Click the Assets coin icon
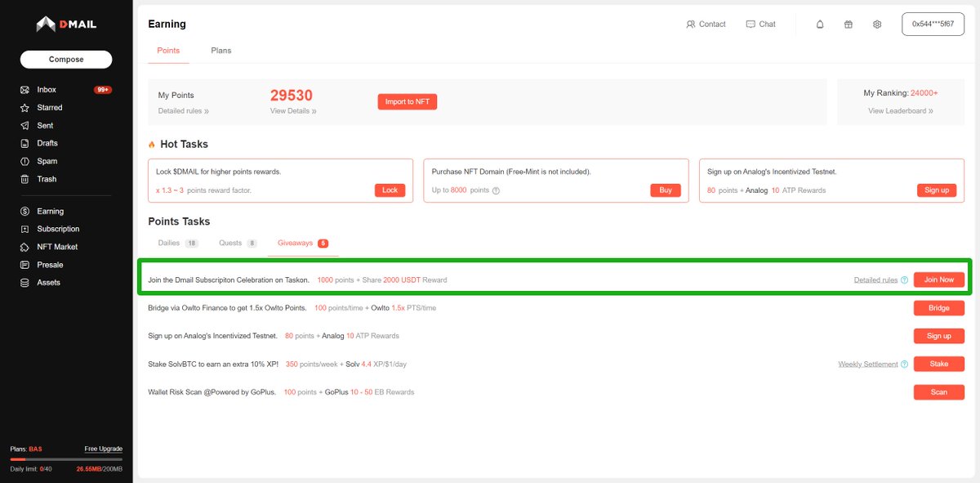The height and width of the screenshot is (483, 980). point(25,283)
